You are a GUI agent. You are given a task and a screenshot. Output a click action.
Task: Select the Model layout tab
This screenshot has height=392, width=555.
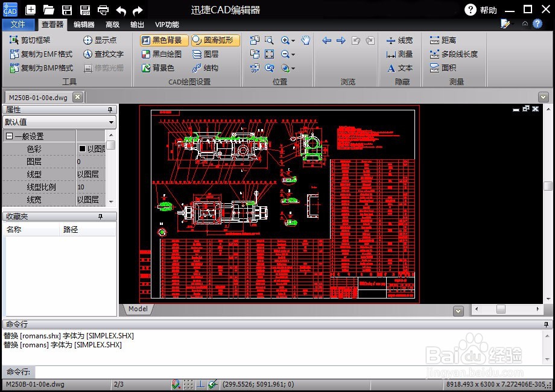tap(138, 309)
